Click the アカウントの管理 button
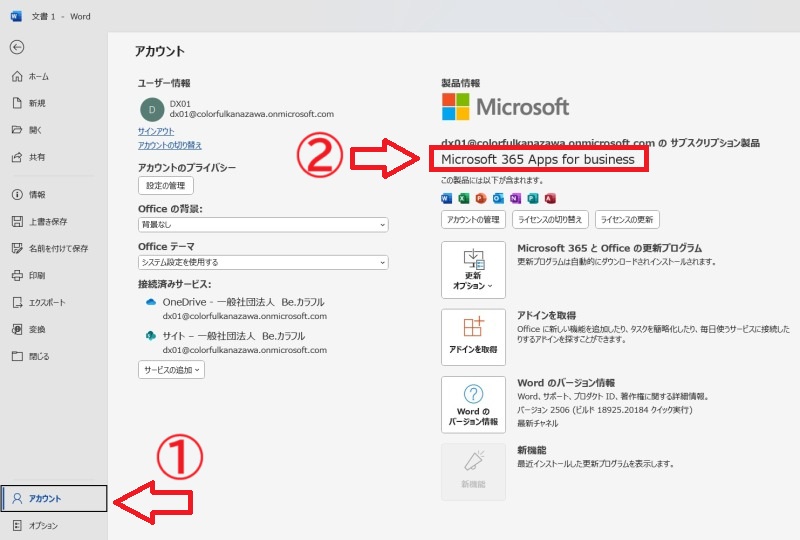This screenshot has width=800, height=540. pyautogui.click(x=473, y=220)
